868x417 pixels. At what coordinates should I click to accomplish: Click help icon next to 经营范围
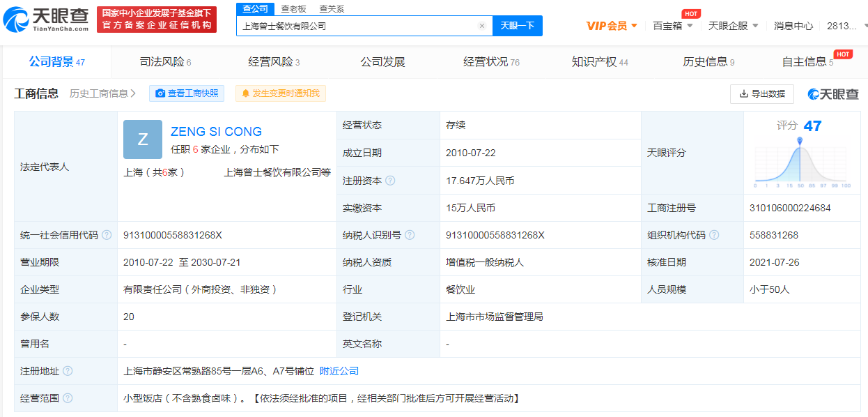coord(68,398)
